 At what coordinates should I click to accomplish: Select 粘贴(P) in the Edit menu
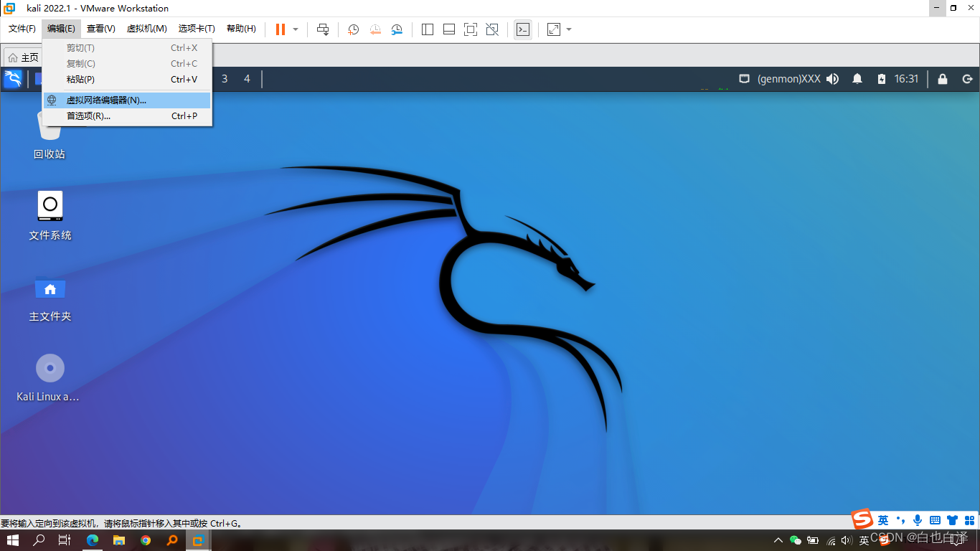[x=127, y=80]
